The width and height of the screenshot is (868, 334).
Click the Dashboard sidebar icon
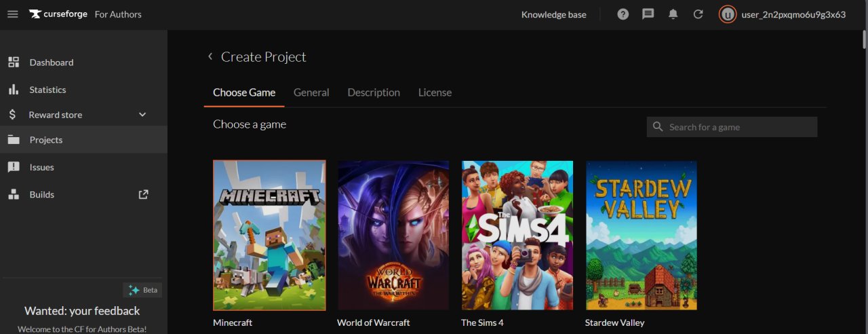(14, 62)
